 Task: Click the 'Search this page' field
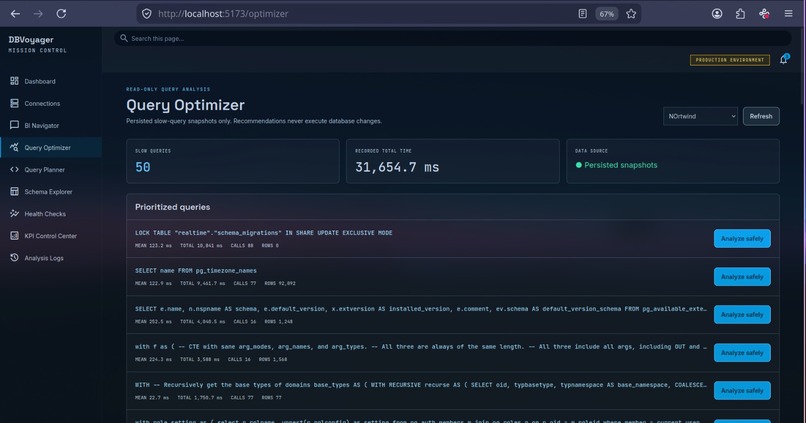[452, 38]
